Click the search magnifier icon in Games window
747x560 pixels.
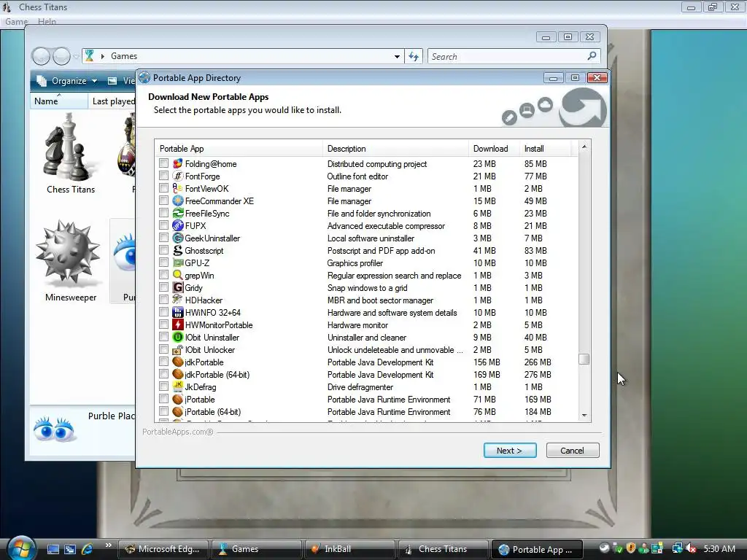(592, 56)
